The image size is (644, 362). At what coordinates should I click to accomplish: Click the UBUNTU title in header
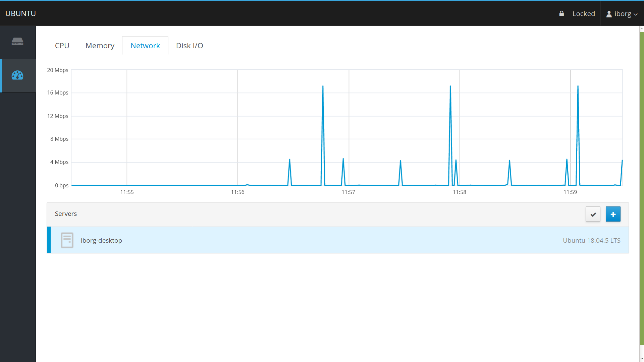tap(20, 13)
